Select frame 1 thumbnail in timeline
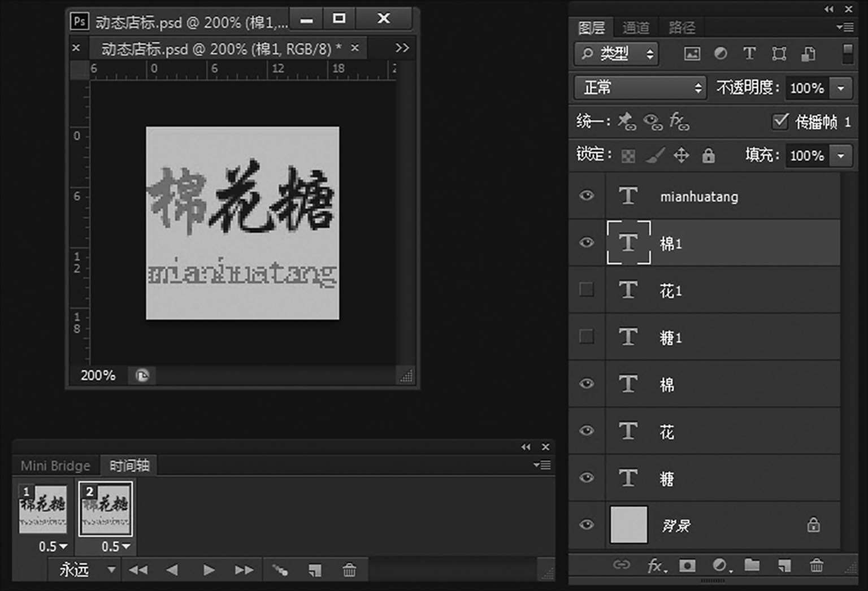The height and width of the screenshot is (591, 868). click(x=43, y=509)
